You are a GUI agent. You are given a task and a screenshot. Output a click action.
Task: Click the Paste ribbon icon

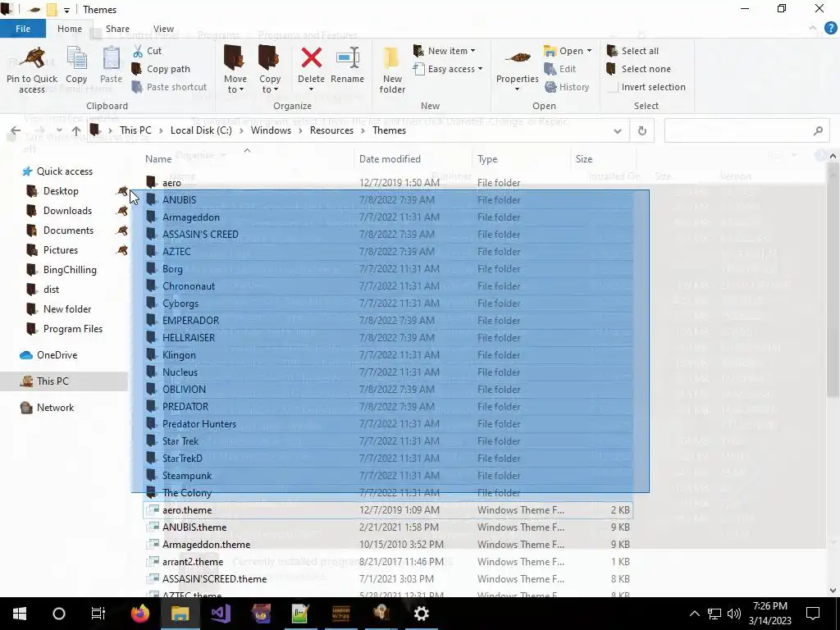click(112, 58)
